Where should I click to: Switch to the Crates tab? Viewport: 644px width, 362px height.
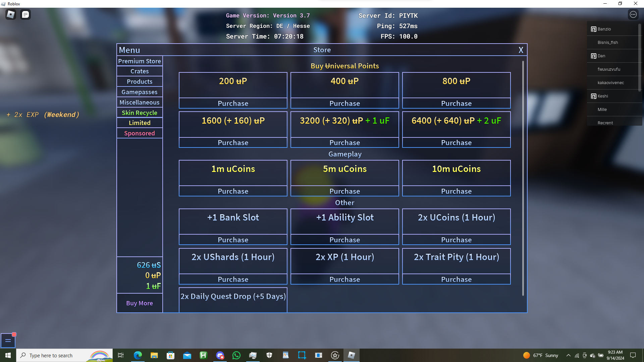(x=140, y=71)
